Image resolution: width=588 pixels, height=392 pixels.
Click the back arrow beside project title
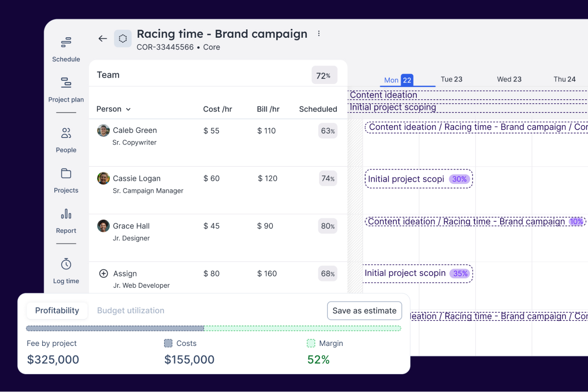click(103, 39)
